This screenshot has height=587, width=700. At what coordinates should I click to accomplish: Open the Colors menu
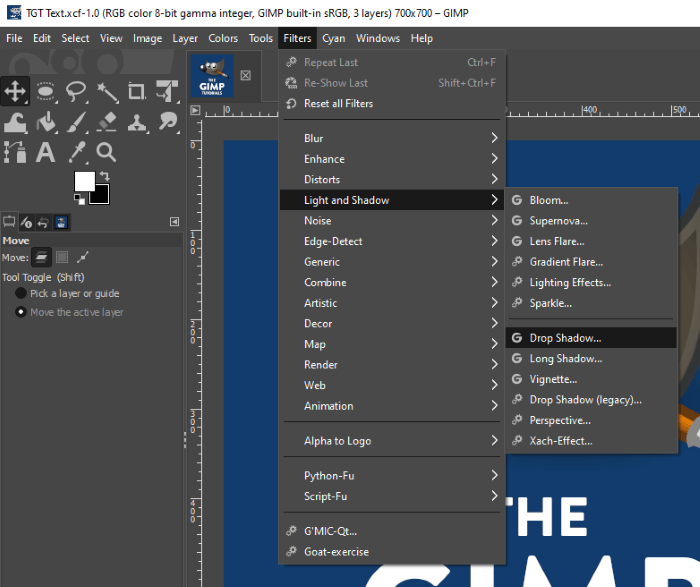click(x=223, y=38)
